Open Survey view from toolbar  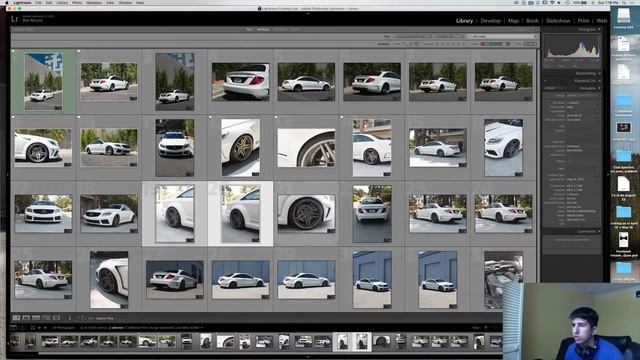point(46,318)
